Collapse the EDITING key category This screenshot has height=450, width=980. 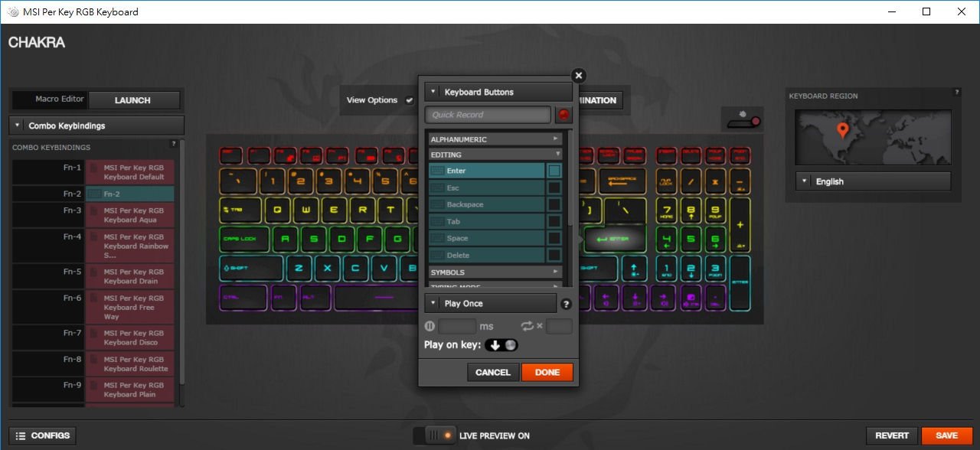click(495, 155)
